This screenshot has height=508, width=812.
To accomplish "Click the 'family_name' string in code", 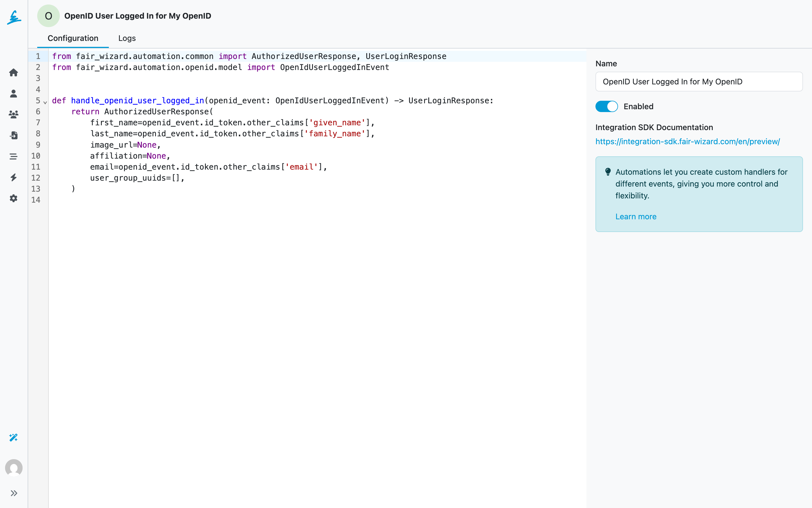I will [335, 134].
